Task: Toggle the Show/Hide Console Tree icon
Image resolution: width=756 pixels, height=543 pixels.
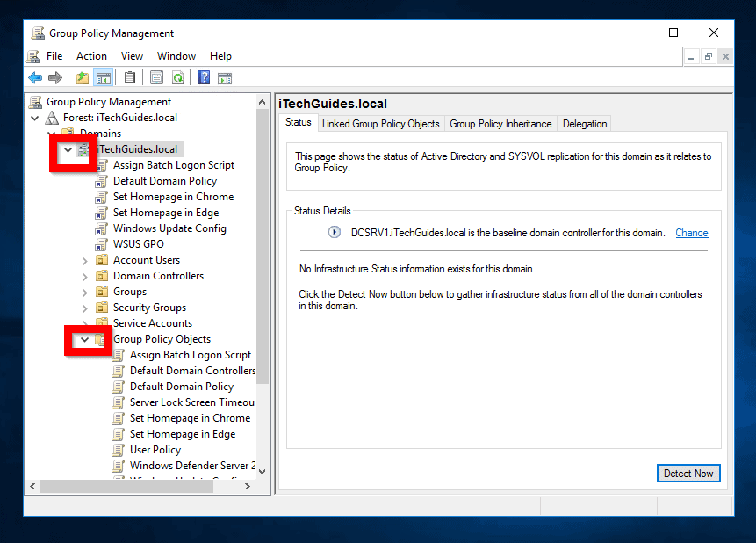Action: click(104, 77)
